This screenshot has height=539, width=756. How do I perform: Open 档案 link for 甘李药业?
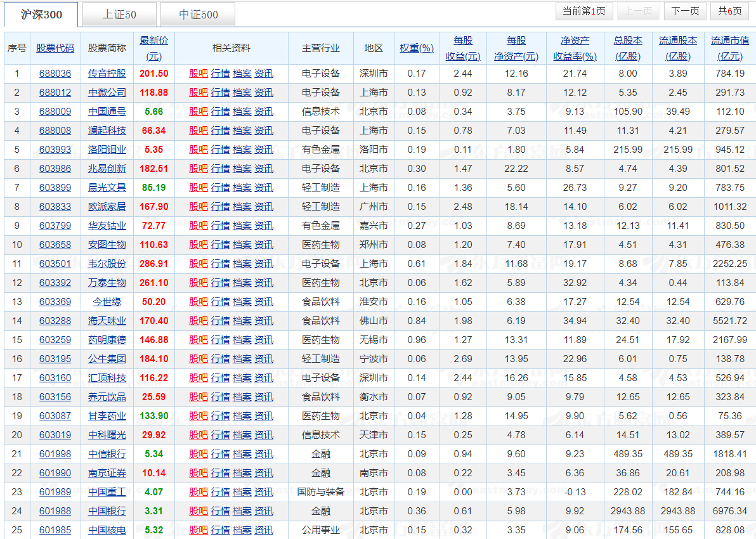click(242, 415)
